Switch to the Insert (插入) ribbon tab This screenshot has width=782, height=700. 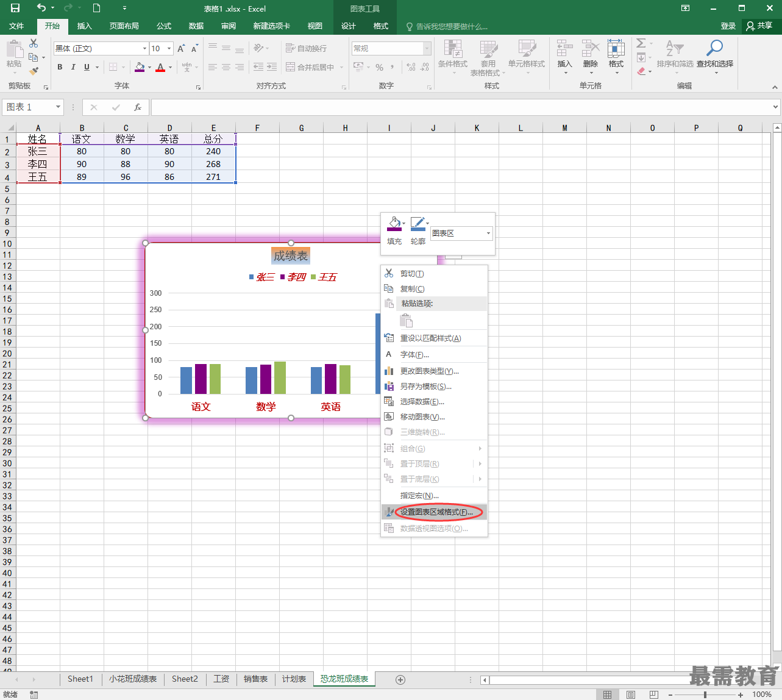(85, 26)
